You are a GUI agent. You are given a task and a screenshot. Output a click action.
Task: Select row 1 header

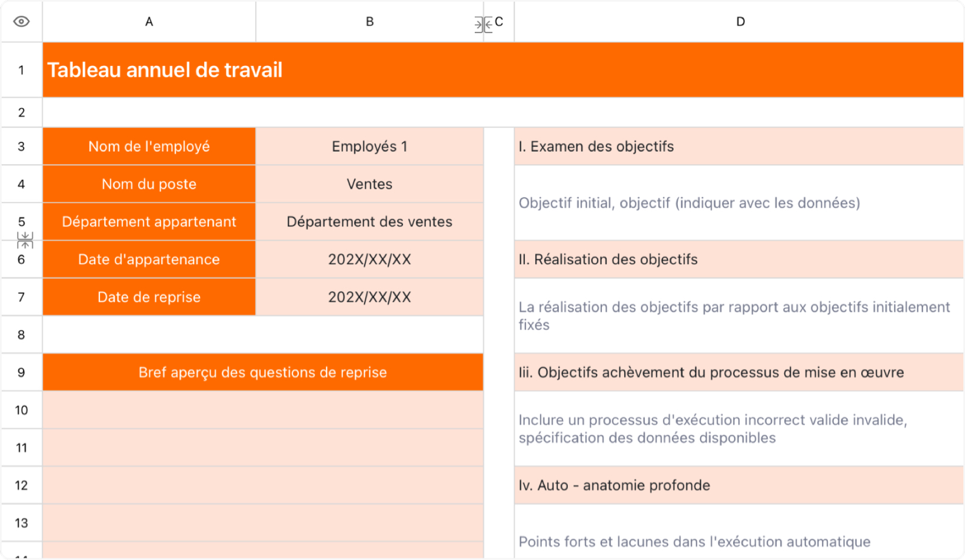[x=21, y=70]
